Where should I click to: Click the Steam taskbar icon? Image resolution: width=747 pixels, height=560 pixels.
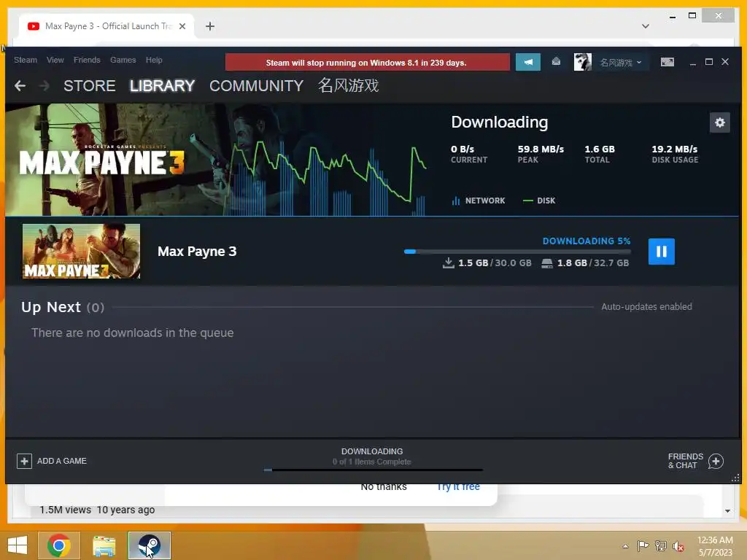pyautogui.click(x=149, y=545)
